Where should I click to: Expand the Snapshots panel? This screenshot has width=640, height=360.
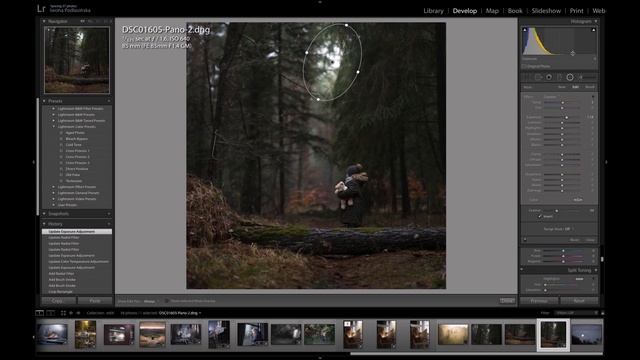[44, 213]
